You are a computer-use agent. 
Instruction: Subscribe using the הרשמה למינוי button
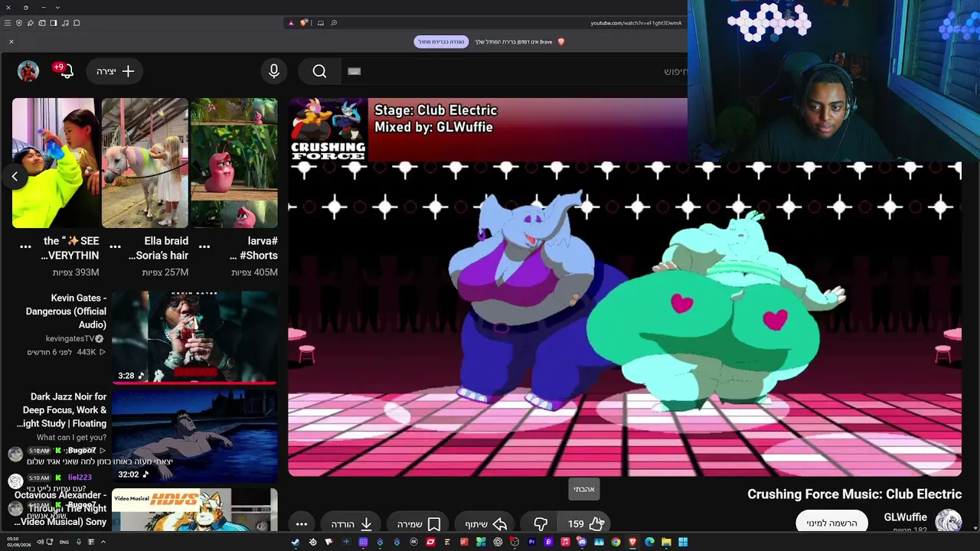(x=831, y=523)
